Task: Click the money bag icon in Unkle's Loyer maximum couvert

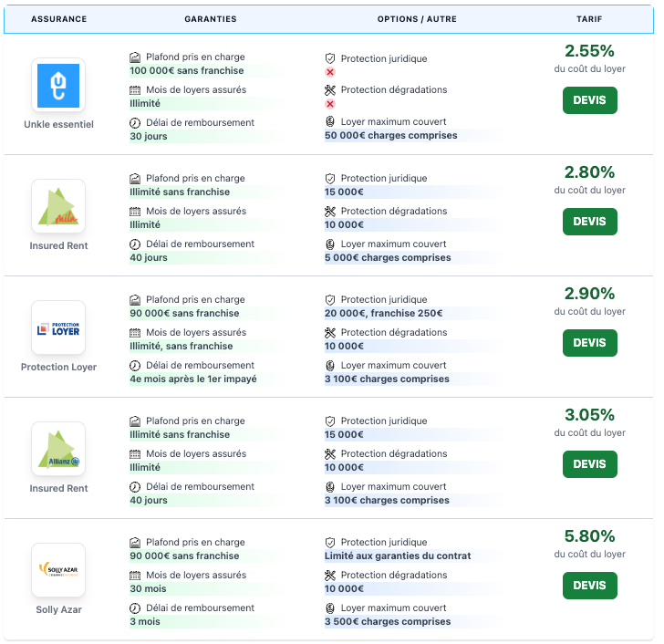Action: click(x=330, y=122)
